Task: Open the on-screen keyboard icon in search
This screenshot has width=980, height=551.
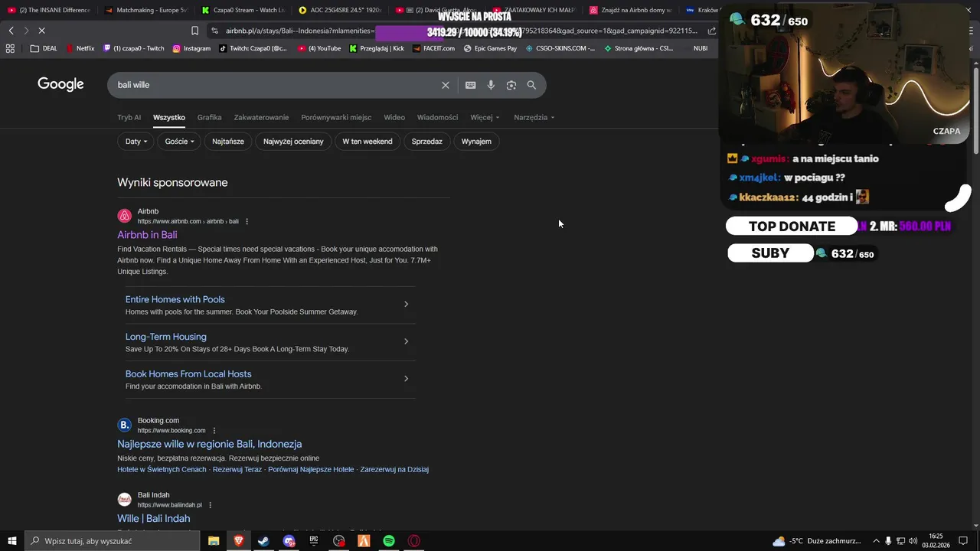Action: 470,85
